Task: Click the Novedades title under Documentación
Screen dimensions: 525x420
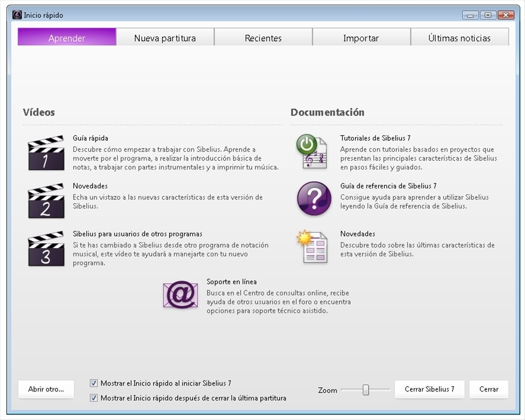Action: pyautogui.click(x=358, y=234)
